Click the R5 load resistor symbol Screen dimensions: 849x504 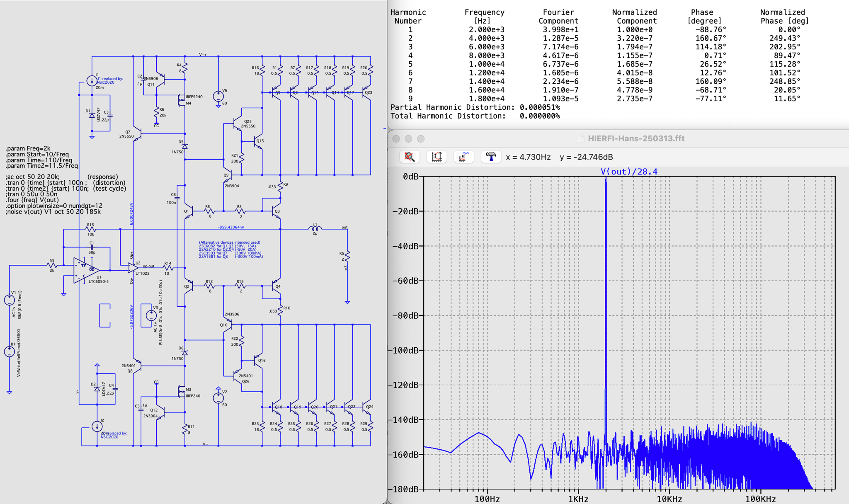[347, 257]
